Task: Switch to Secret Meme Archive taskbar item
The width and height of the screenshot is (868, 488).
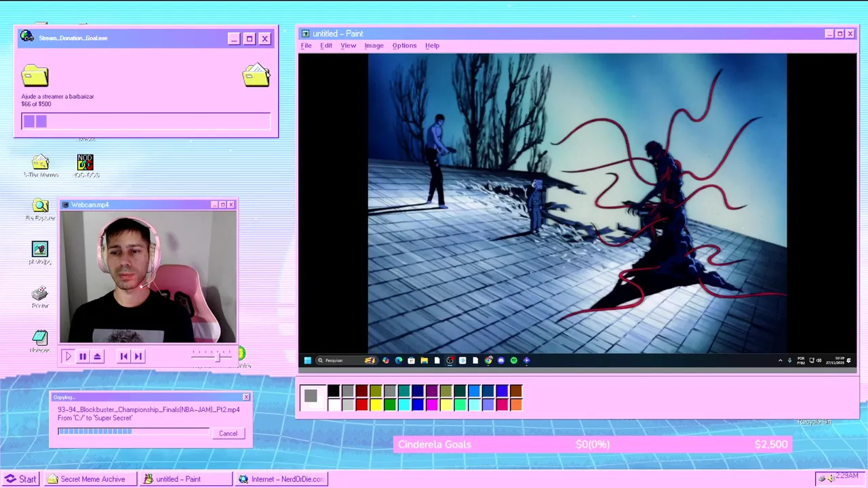Action: coord(91,479)
